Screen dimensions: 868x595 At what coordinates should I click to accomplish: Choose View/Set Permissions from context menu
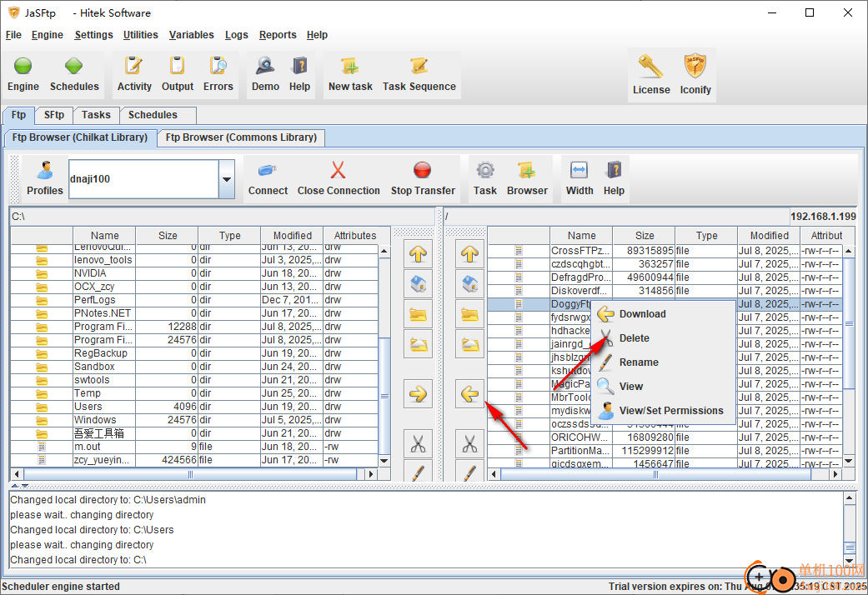[663, 411]
